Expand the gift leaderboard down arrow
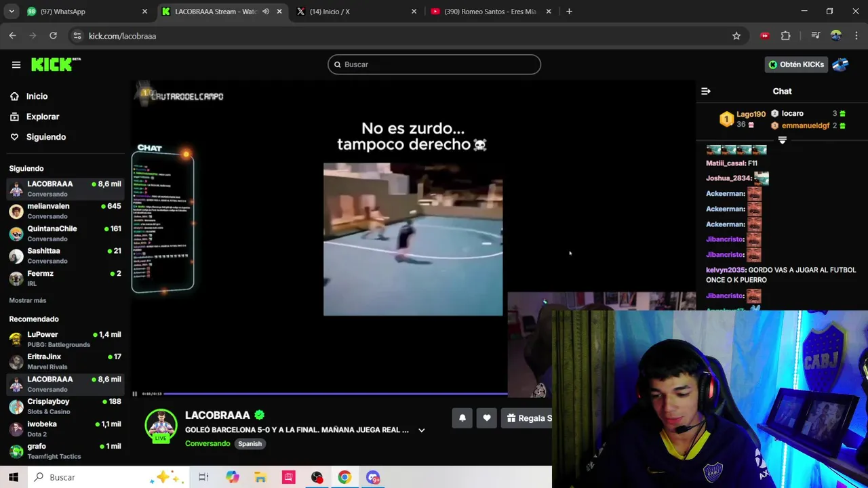This screenshot has height=488, width=868. pos(782,140)
